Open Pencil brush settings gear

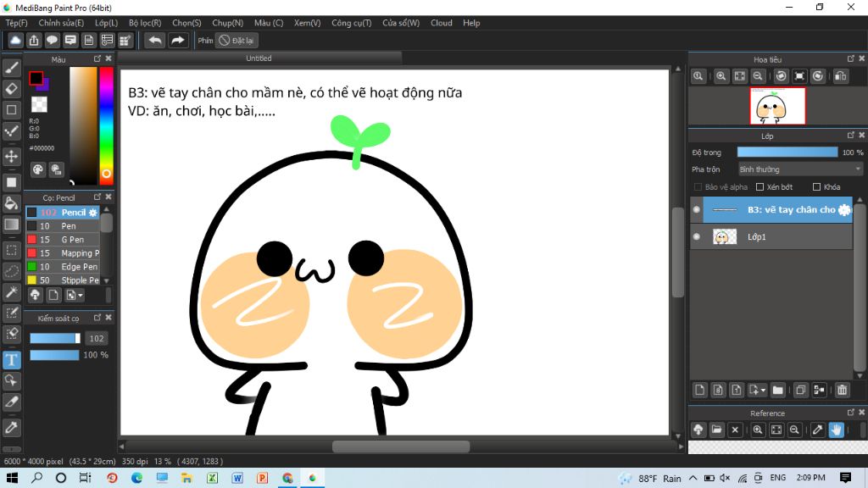coord(93,213)
